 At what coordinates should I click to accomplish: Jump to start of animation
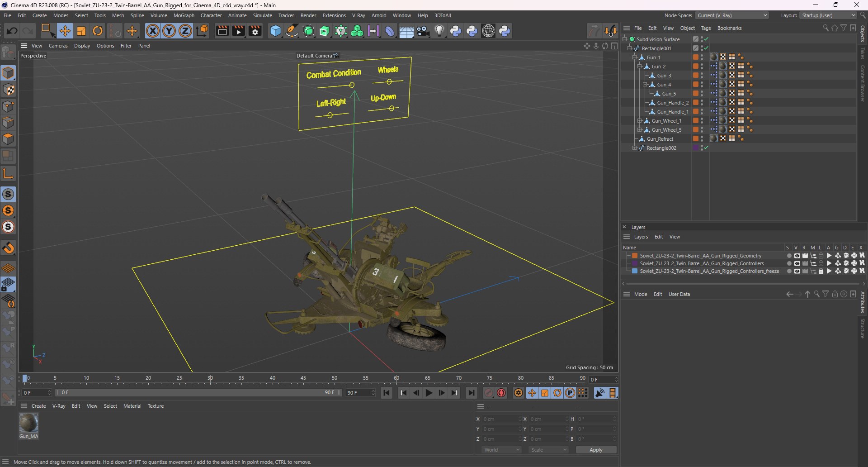[387, 393]
